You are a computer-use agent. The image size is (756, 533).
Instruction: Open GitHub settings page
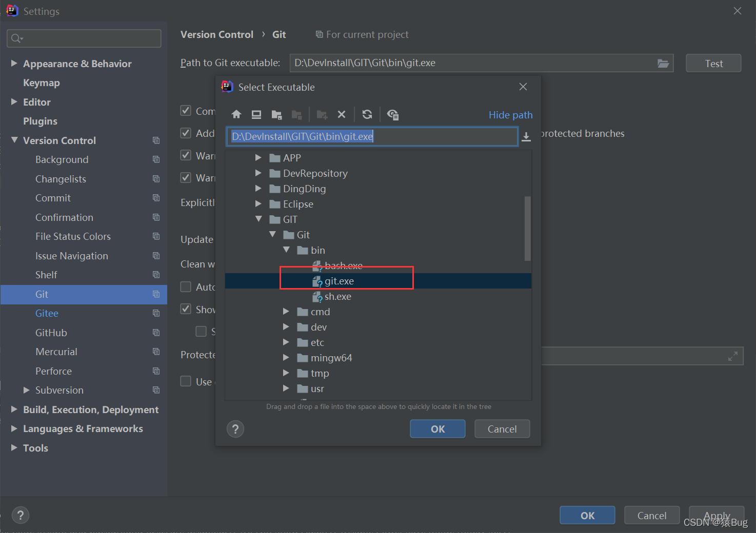(x=51, y=333)
